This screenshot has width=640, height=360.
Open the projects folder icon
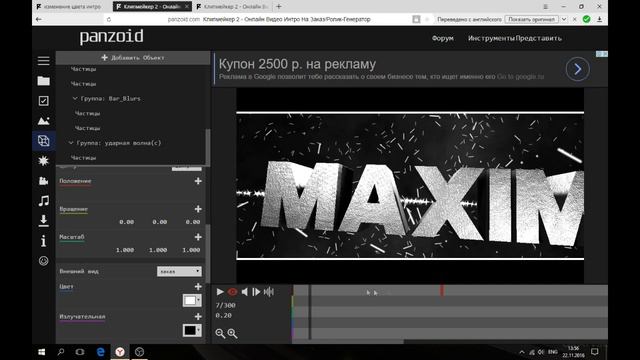[44, 81]
